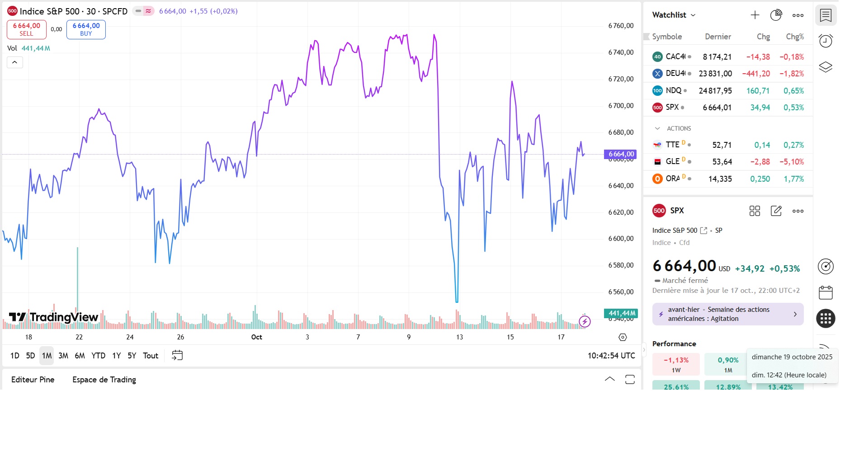Click the purple lightning flash icon on chart
This screenshot has height=461, width=868.
pyautogui.click(x=585, y=321)
